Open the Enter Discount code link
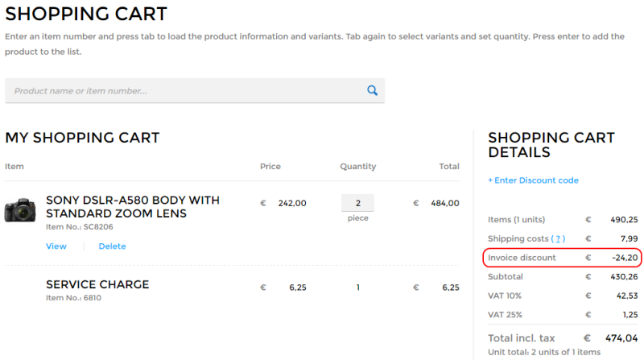Viewport: 644px width, 360px height. pos(533,180)
